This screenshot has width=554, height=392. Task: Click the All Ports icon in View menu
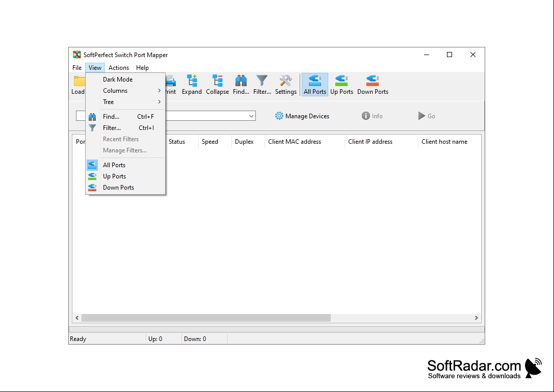pyautogui.click(x=92, y=165)
